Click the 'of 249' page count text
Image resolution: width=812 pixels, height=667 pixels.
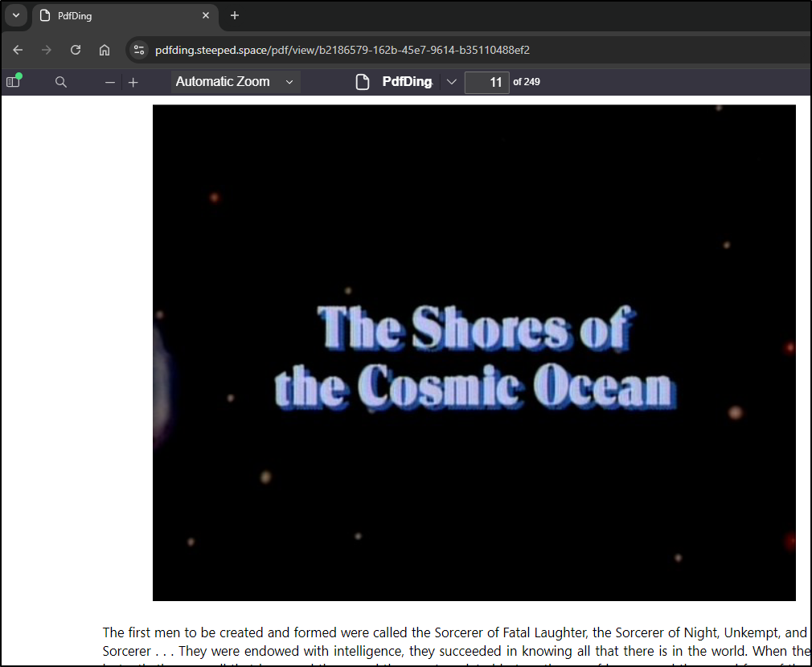tap(526, 82)
